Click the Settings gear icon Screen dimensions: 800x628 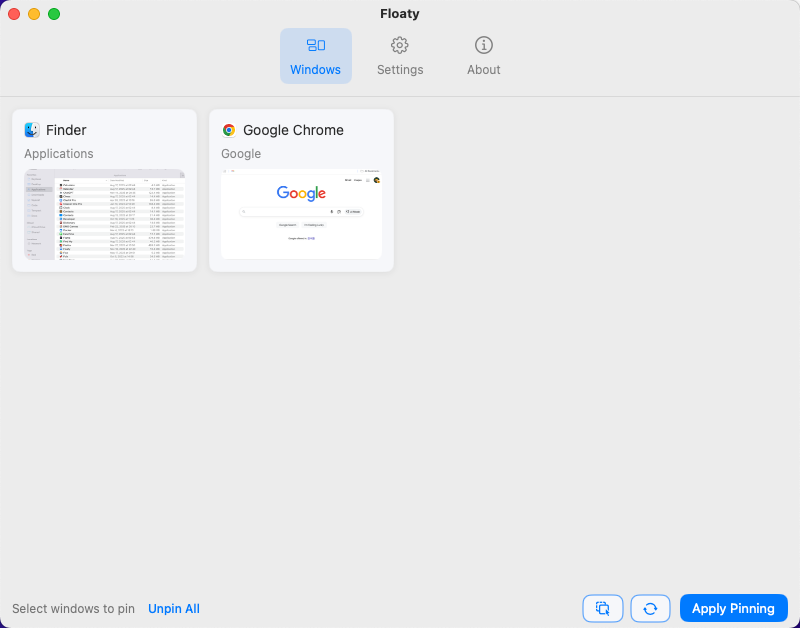coord(400,46)
